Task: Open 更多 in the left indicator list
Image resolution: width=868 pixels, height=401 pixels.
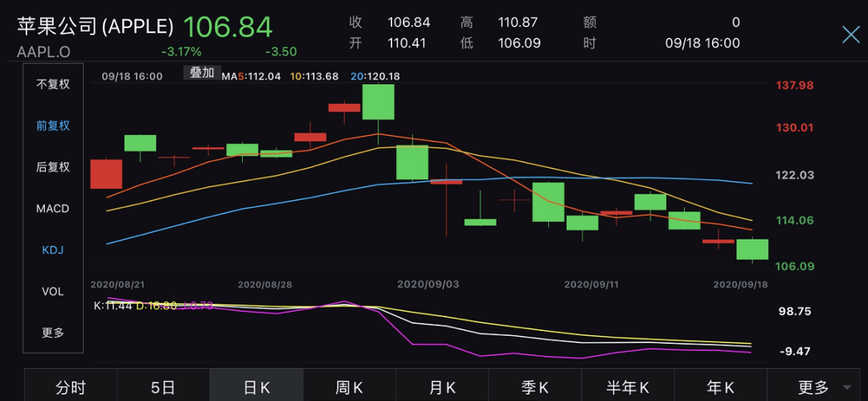Action: tap(53, 333)
